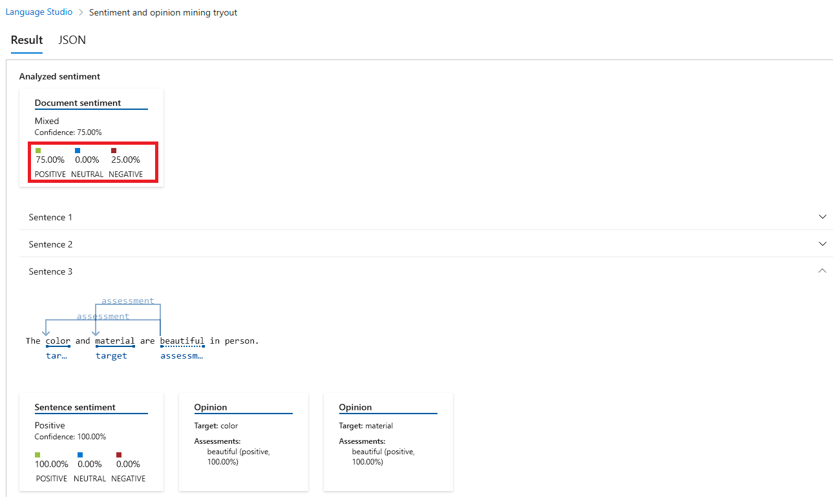Click the blue neutral swatch in Sentence sentiment
The image size is (833, 504).
pos(80,455)
